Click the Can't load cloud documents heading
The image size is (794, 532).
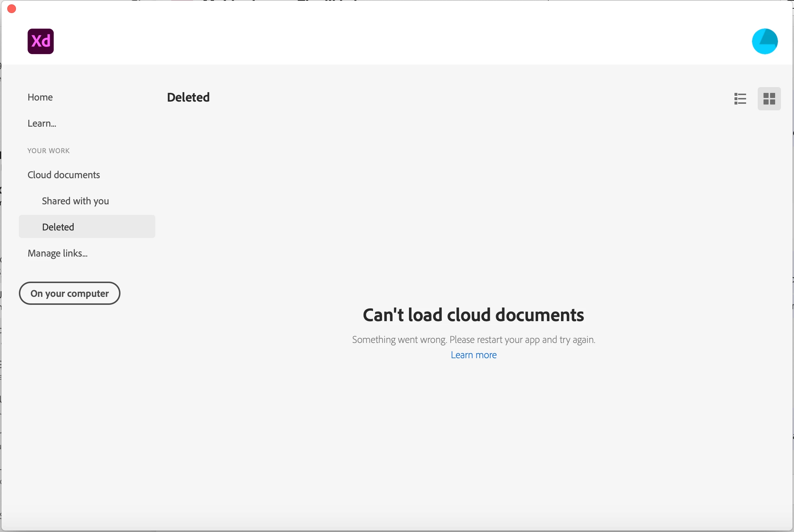[473, 315]
